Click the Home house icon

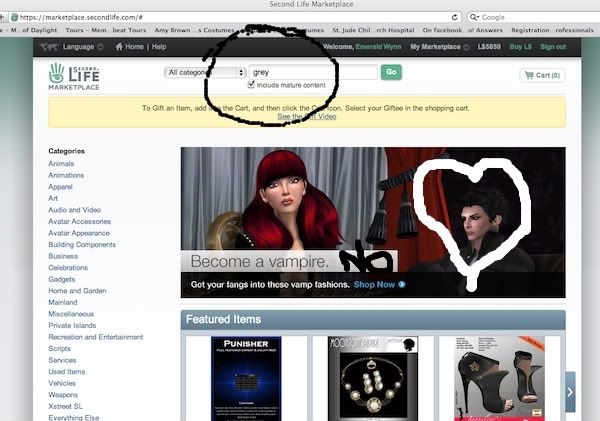(119, 47)
